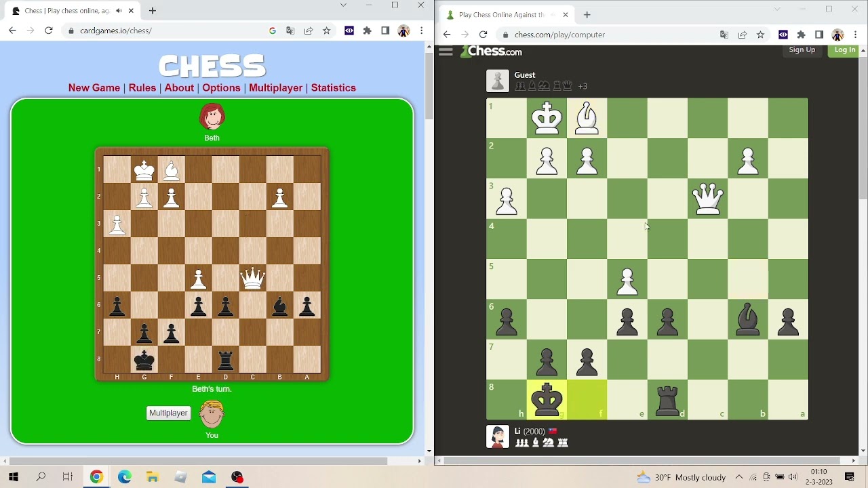Go back in the left browser
Screen dimensions: 868x488
(x=12, y=30)
